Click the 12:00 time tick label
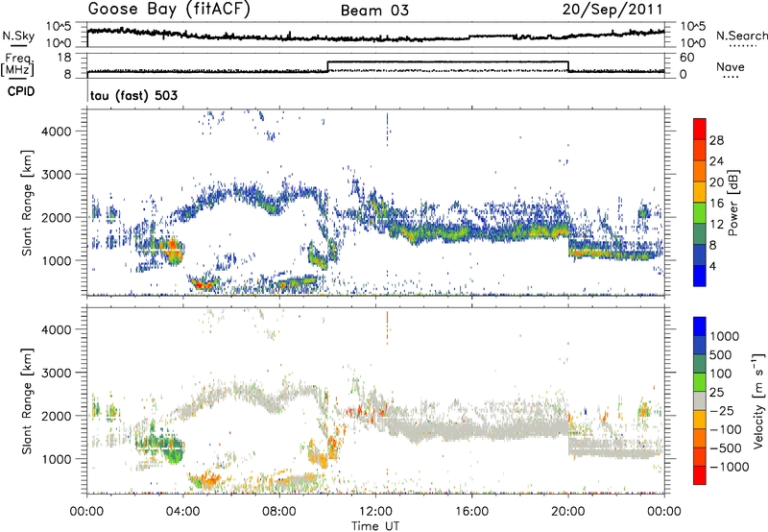The image size is (768, 532). click(x=375, y=512)
